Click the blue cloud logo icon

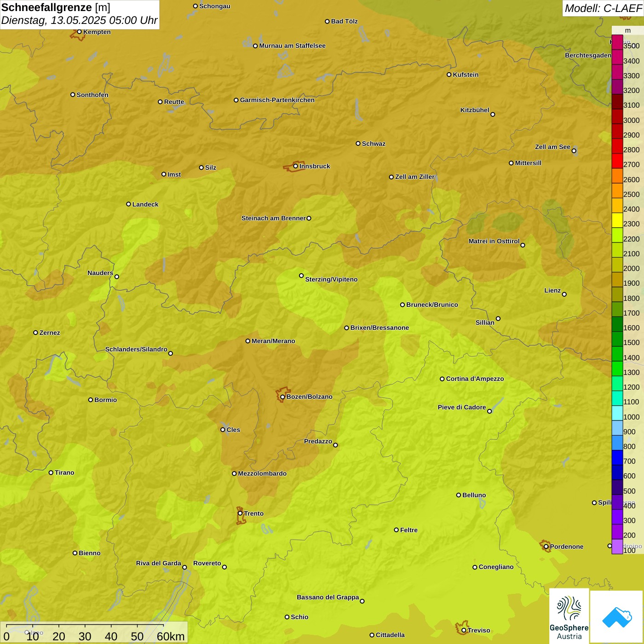[617, 617]
